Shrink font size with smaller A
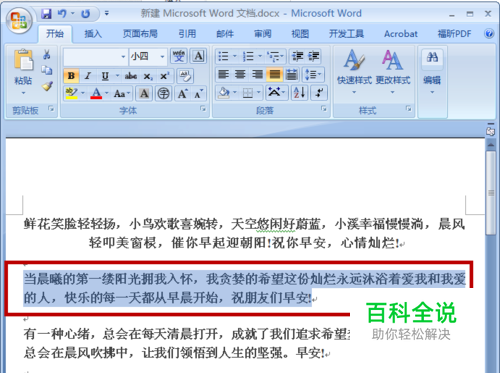Image resolution: width=500 pixels, height=373 pixels. point(199,93)
